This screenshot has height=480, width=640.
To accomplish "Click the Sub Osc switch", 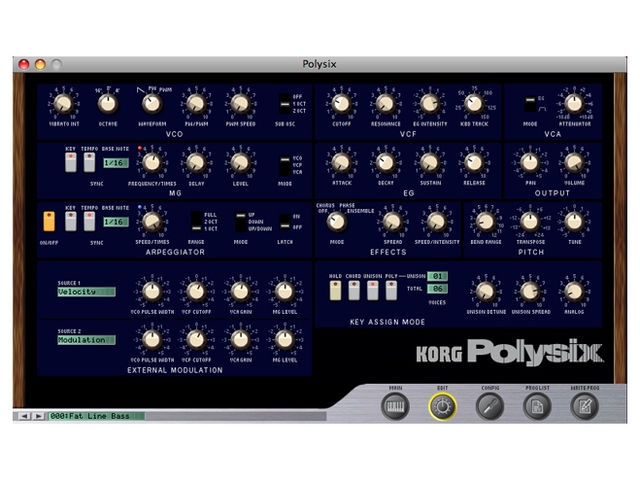I will click(x=284, y=104).
